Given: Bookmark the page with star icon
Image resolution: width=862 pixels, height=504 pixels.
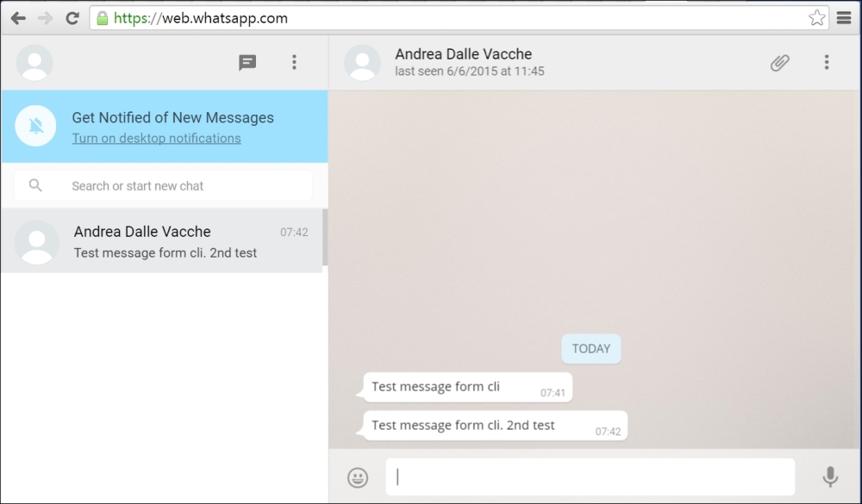Looking at the screenshot, I should [x=817, y=17].
